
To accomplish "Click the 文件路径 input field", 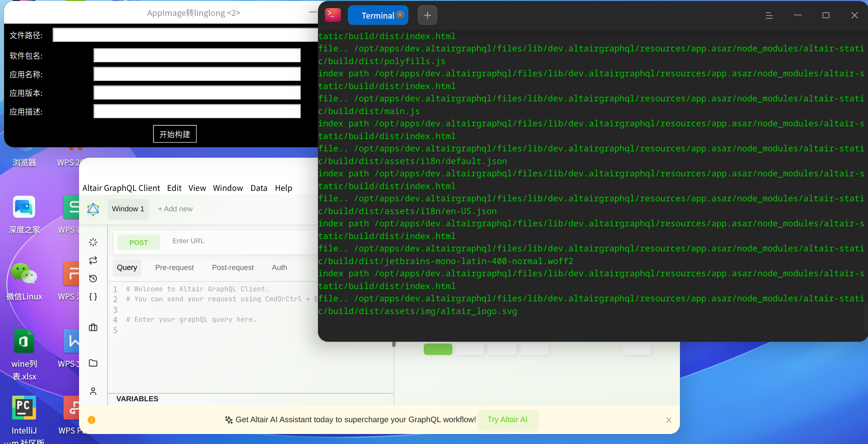I will coord(186,35).
